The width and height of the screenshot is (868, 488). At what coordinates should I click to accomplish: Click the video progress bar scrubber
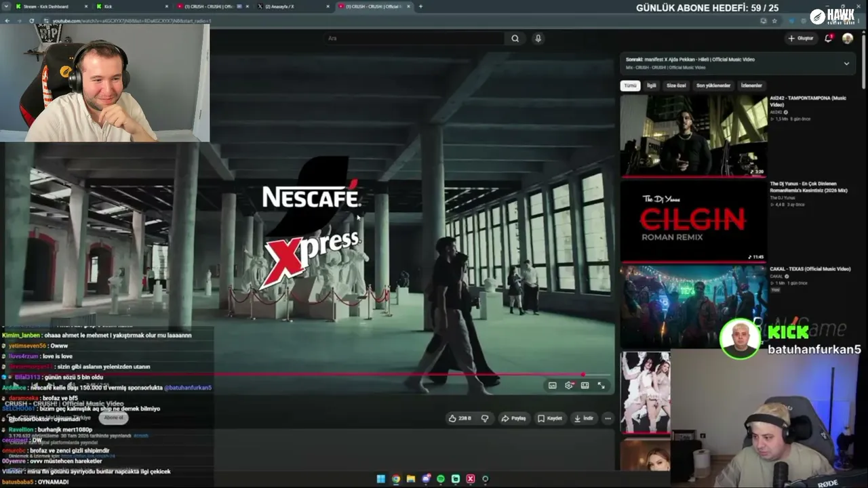583,374
